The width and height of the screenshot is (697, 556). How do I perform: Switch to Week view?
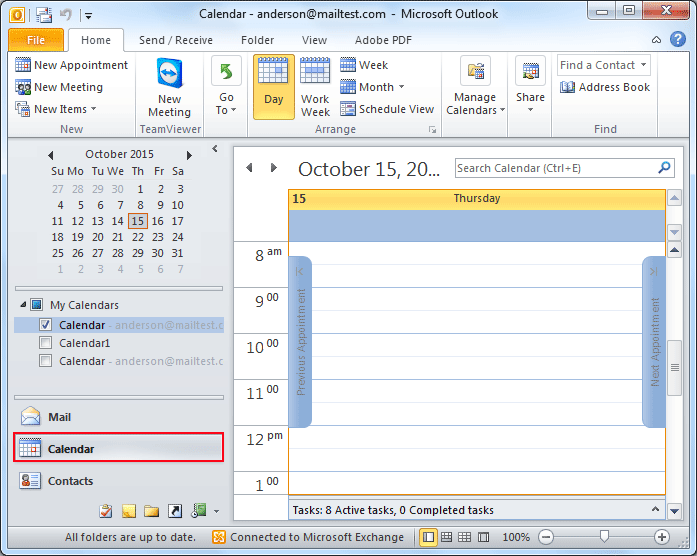pyautogui.click(x=364, y=65)
